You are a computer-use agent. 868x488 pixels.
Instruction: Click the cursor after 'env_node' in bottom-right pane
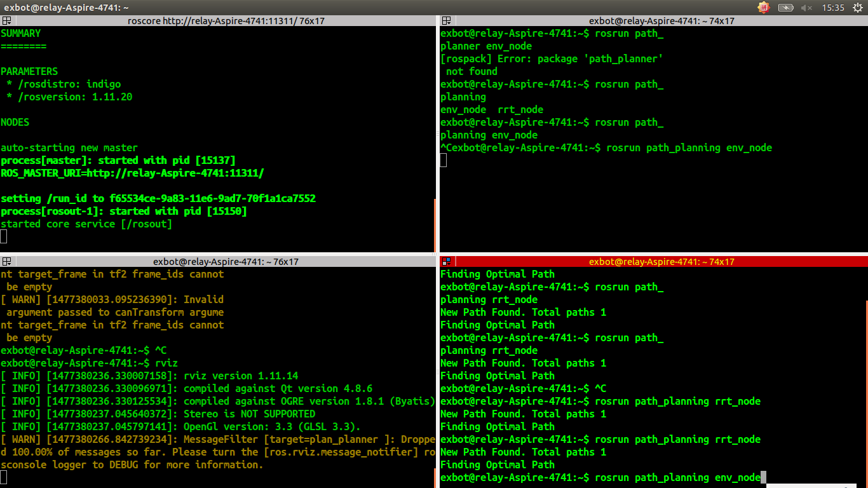764,477
